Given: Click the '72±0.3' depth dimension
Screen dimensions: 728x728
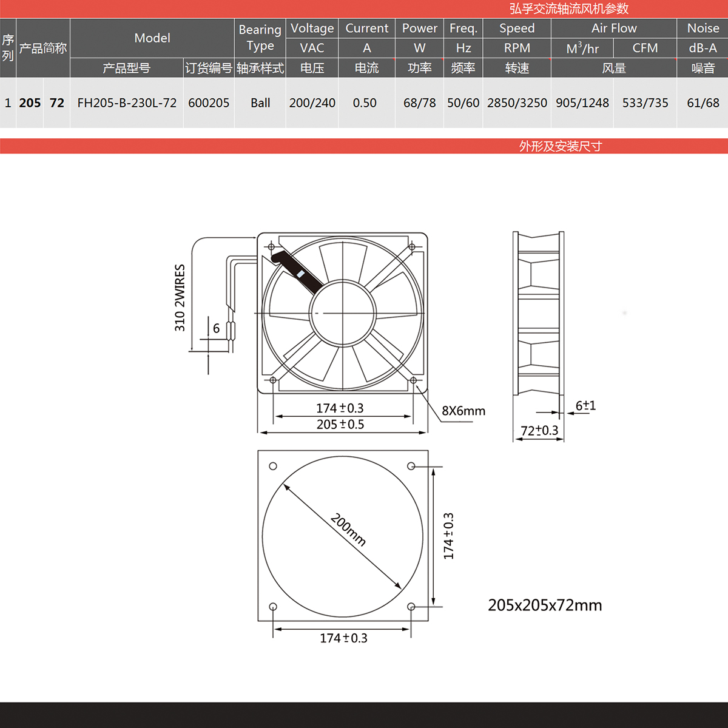Looking at the screenshot, I should click(x=539, y=430).
